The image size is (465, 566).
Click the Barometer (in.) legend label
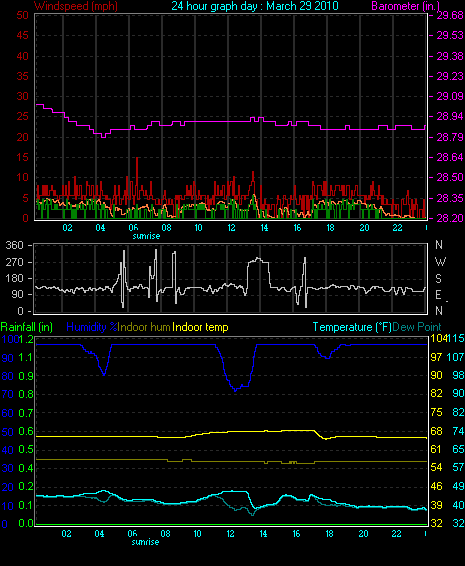pyautogui.click(x=406, y=6)
